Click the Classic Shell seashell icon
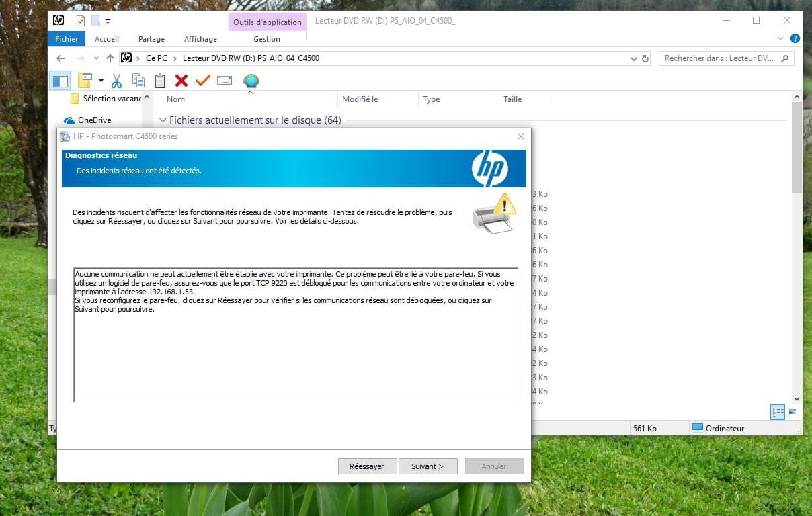This screenshot has height=516, width=812. point(251,81)
